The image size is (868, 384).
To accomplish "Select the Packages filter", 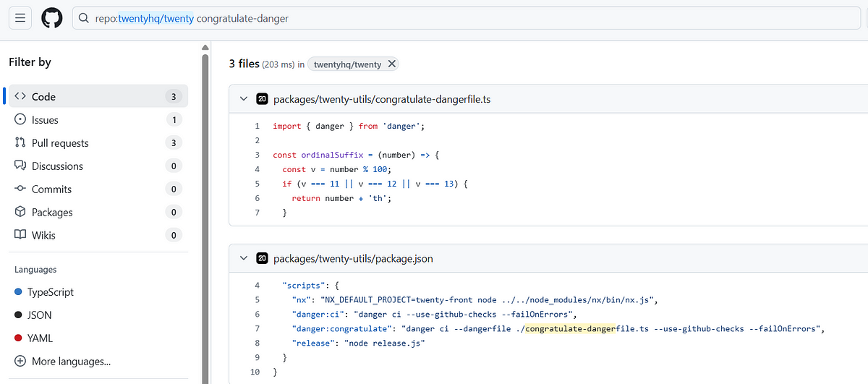I will click(x=98, y=212).
